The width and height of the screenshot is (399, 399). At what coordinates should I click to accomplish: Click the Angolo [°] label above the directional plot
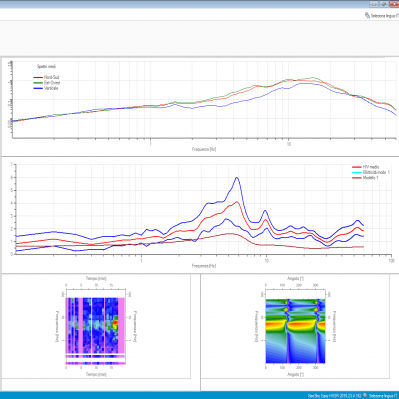tap(295, 278)
